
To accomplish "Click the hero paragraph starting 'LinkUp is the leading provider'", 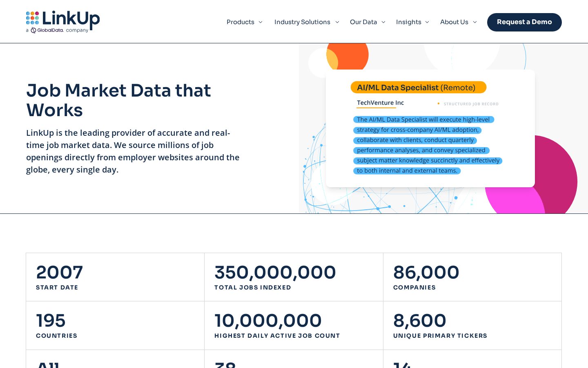I will pos(133,151).
